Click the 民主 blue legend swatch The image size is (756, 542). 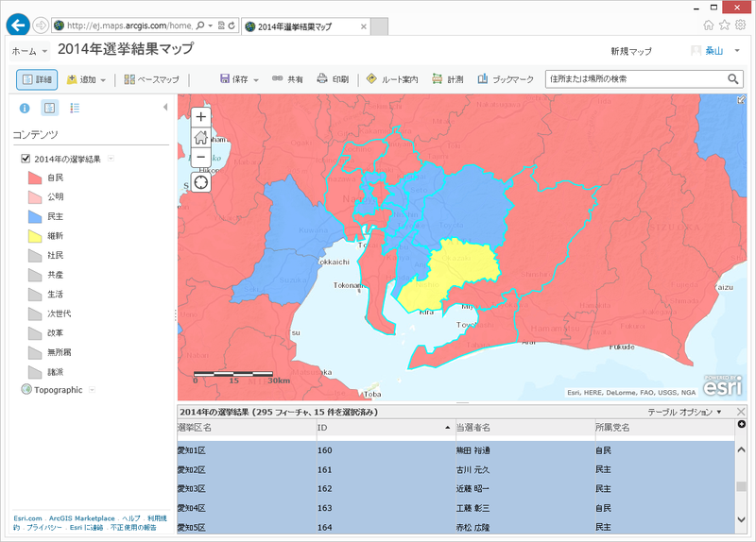pyautogui.click(x=35, y=216)
